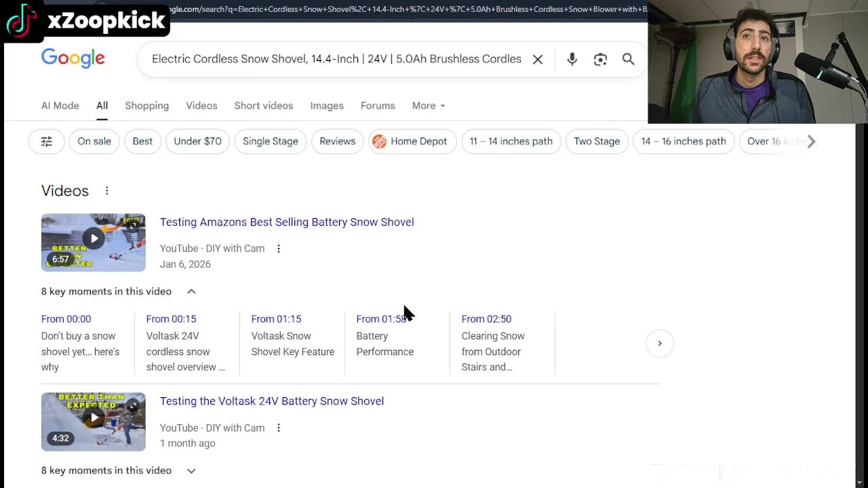Play the 6:57 video thumbnail
The width and height of the screenshot is (868, 488).
pos(93,242)
